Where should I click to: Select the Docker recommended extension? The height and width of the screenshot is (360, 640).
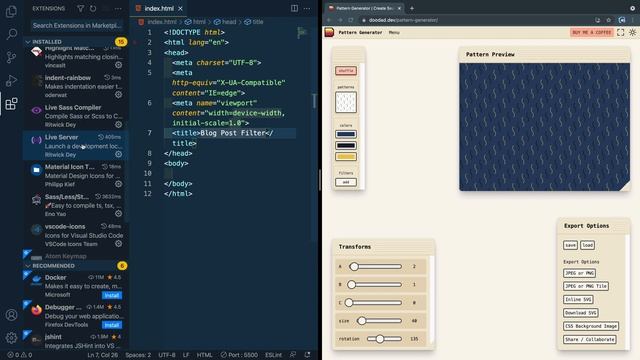click(x=76, y=286)
